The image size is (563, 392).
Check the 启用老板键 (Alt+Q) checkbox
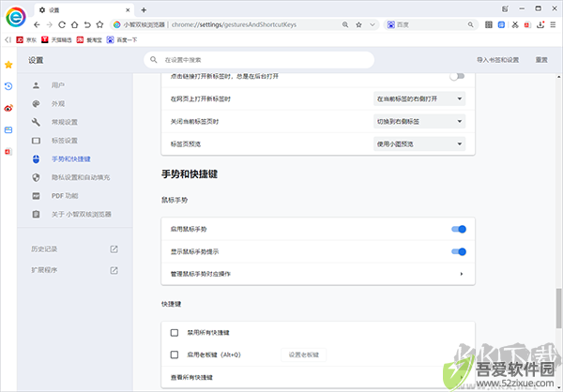pyautogui.click(x=175, y=354)
